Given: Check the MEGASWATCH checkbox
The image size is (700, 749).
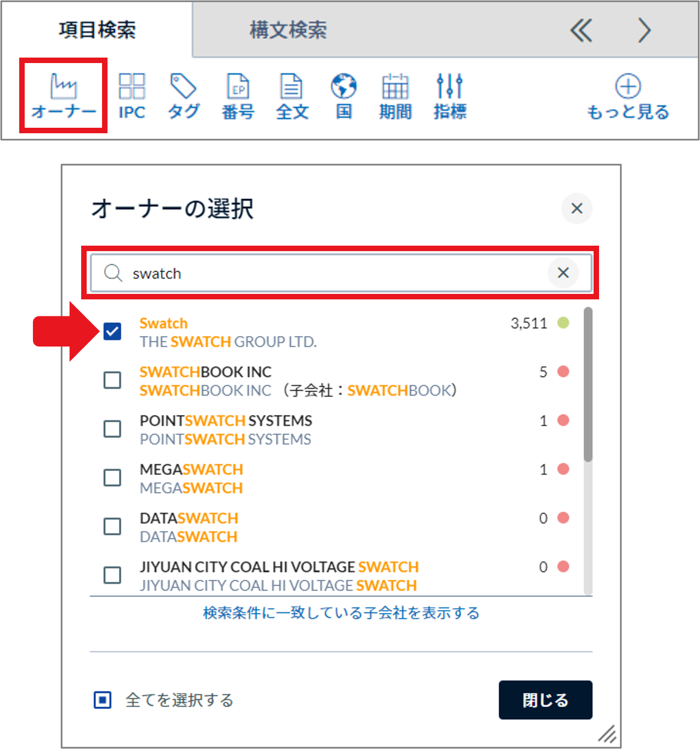Looking at the screenshot, I should point(112,478).
